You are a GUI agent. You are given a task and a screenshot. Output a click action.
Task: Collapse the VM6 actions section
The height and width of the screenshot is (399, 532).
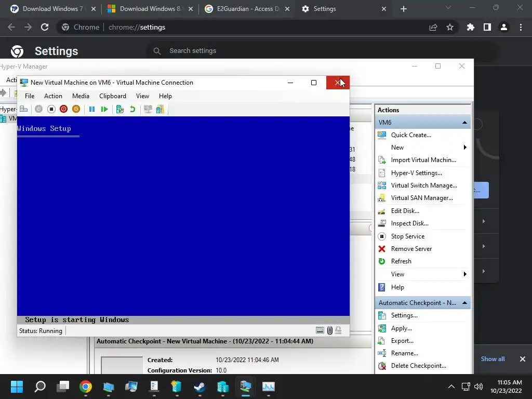(x=464, y=123)
